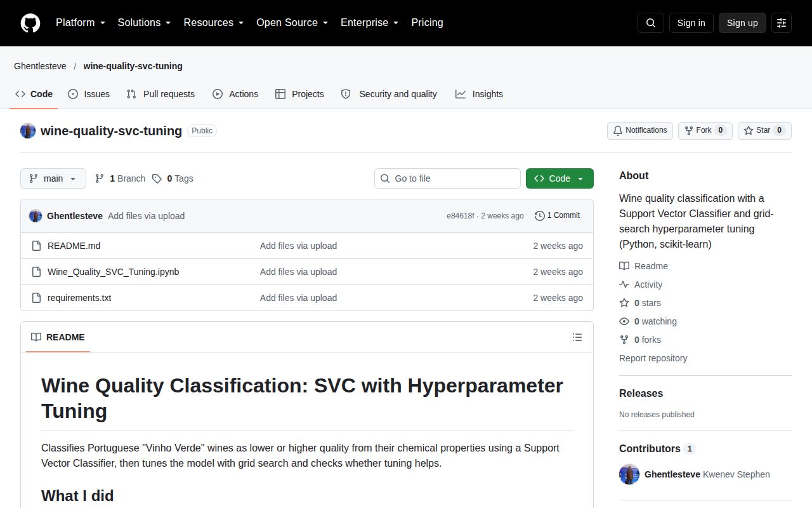This screenshot has height=508, width=812.
Task: Click the requirements.txt file icon
Action: click(x=36, y=298)
